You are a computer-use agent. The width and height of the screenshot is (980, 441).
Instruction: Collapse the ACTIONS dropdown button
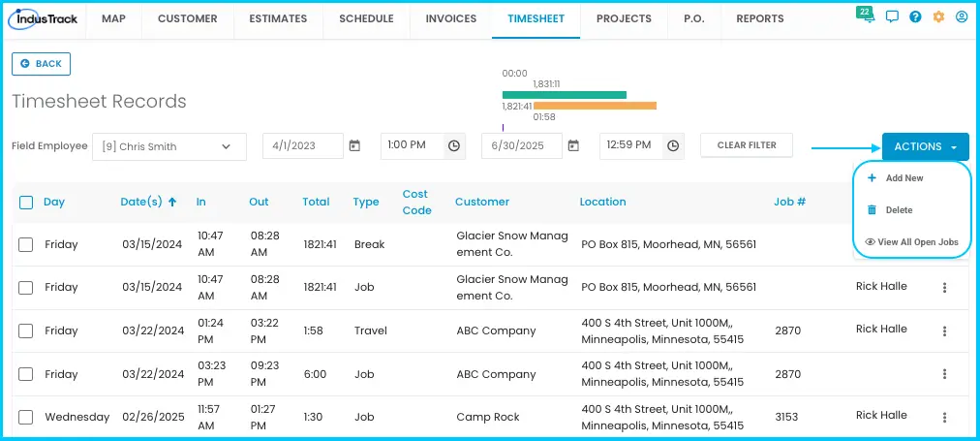click(926, 146)
